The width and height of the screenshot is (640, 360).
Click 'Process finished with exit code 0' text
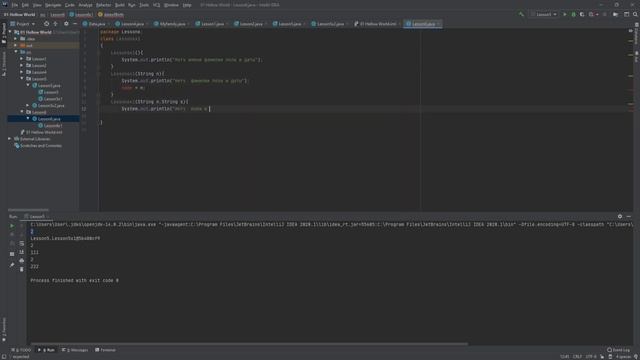tap(74, 280)
